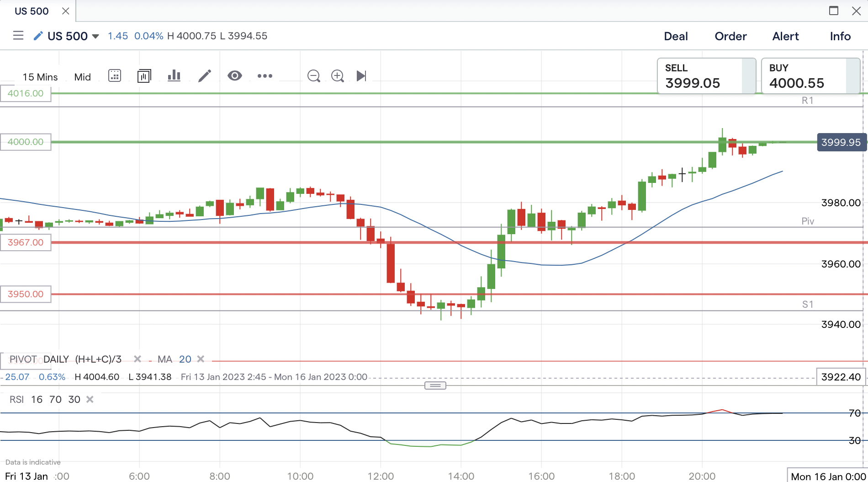Click the current price tag 3999.95
This screenshot has height=482, width=868.
point(841,142)
